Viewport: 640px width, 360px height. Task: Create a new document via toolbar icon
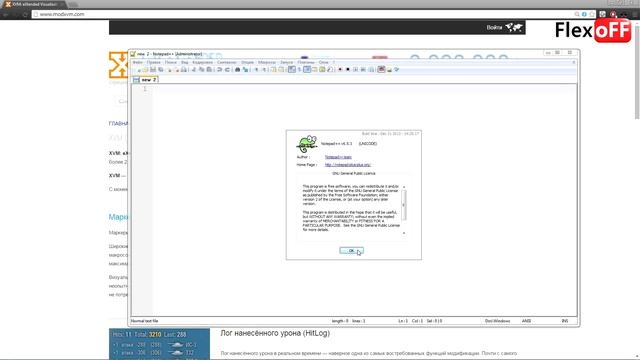pos(138,70)
